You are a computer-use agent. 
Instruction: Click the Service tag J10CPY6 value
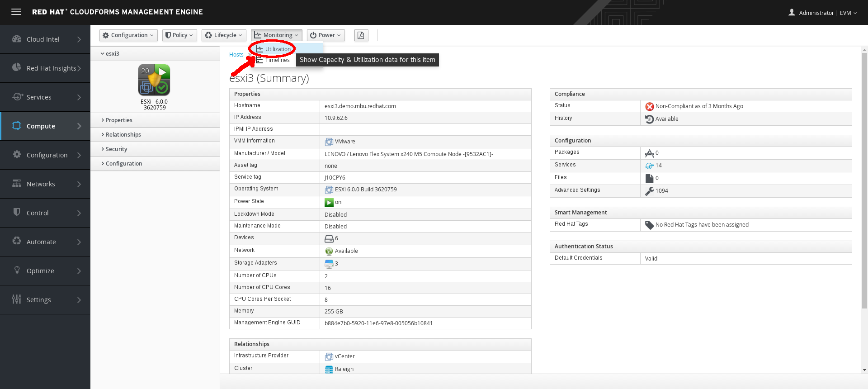click(x=335, y=178)
